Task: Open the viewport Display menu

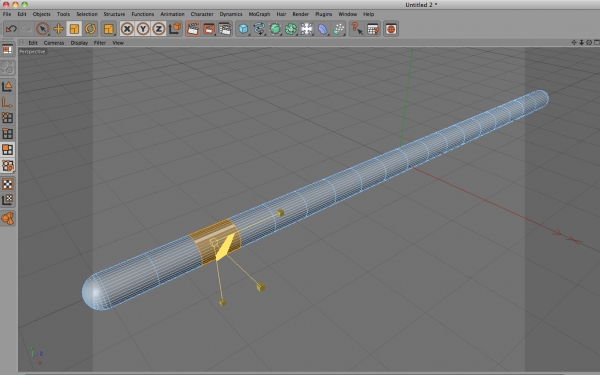Action: [x=79, y=43]
